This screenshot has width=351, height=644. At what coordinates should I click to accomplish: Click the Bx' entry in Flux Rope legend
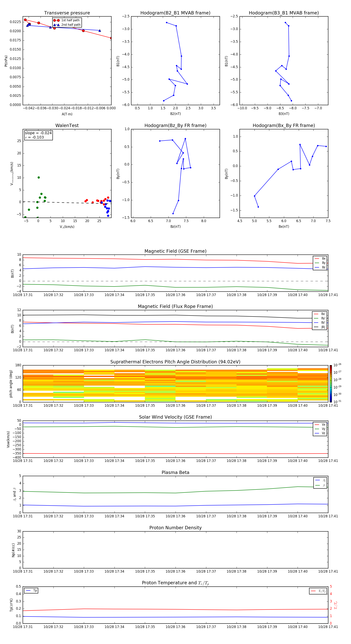point(320,314)
